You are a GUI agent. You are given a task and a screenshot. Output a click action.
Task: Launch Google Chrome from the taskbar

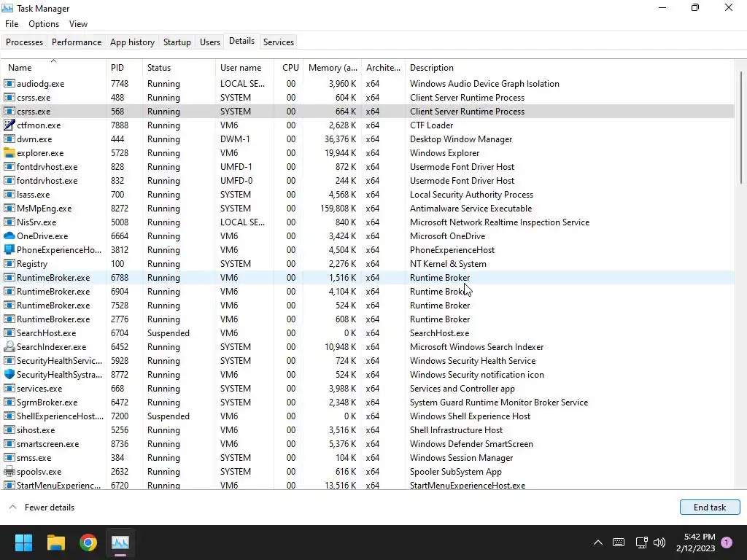88,542
